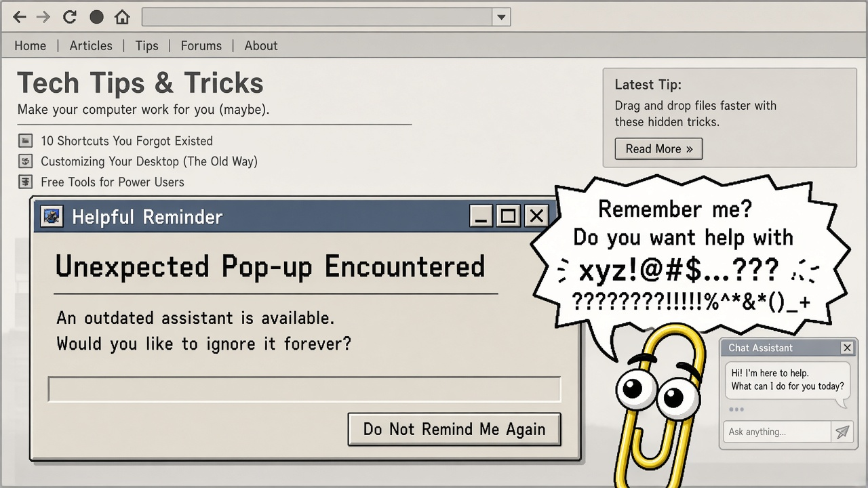868x488 pixels.
Task: Select the Latest Tip heading
Action: coord(648,85)
